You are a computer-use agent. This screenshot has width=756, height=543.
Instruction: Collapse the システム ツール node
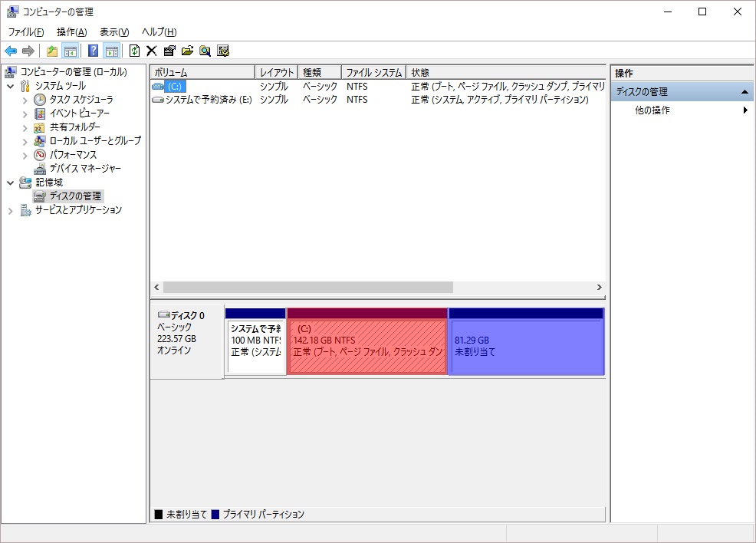pyautogui.click(x=11, y=86)
